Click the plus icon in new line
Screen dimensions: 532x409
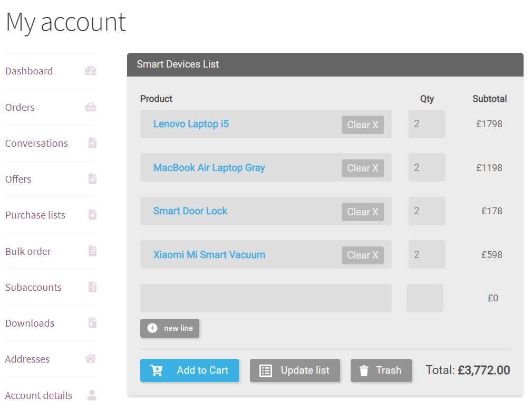click(152, 328)
